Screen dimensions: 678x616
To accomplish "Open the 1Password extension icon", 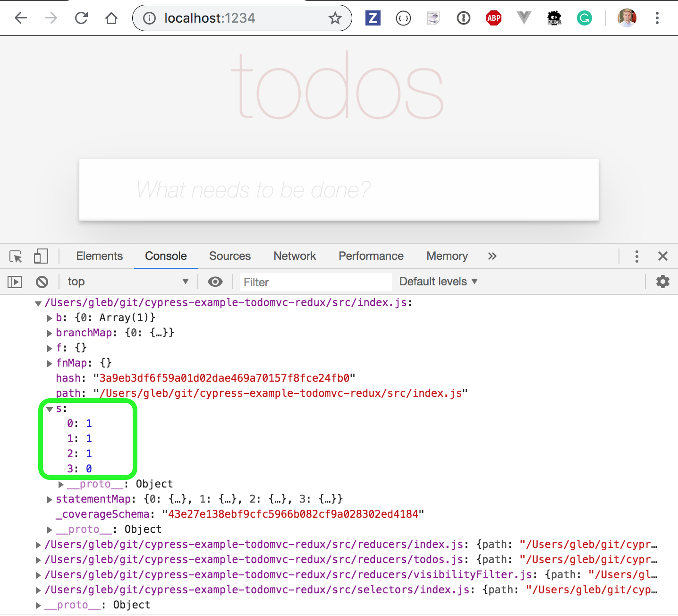I will click(464, 18).
